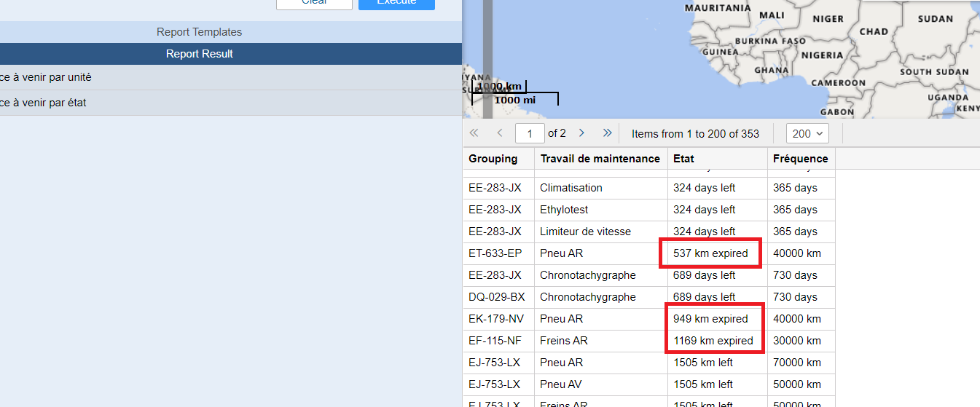Screen dimensions: 980x407
Task: Go to the next results page
Action: [x=581, y=133]
